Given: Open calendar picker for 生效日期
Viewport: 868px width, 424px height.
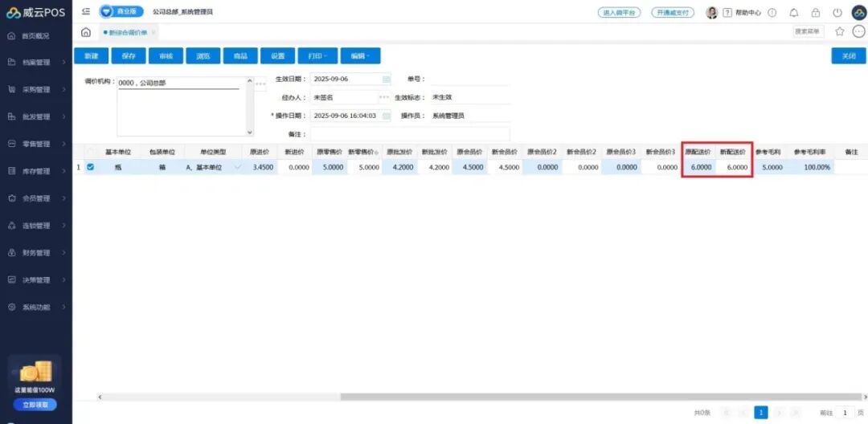Looking at the screenshot, I should coord(386,79).
